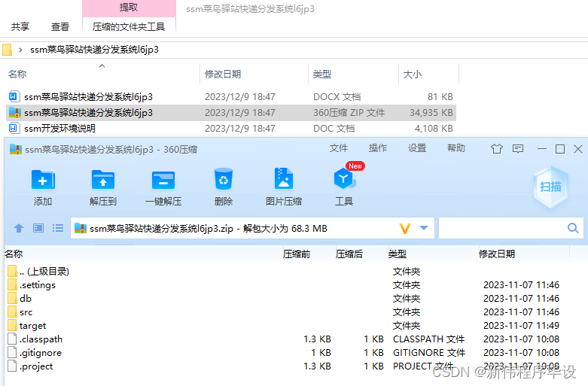The width and height of the screenshot is (588, 386).
Task: Go up one level with the up arrow
Action: tap(19, 228)
